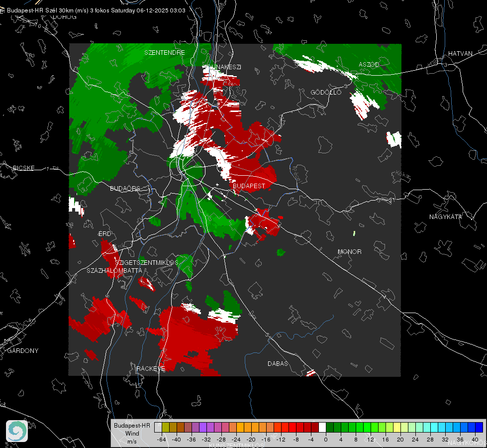Click the swirl weather logo icon
Image resolution: width=487 pixels, height=448 pixels.
[x=17, y=431]
